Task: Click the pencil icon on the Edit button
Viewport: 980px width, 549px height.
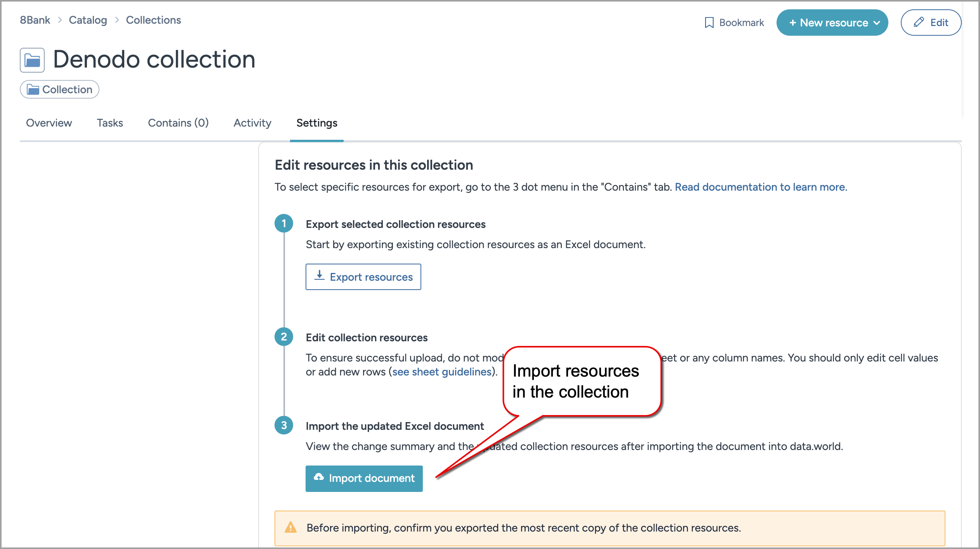Action: (x=918, y=22)
